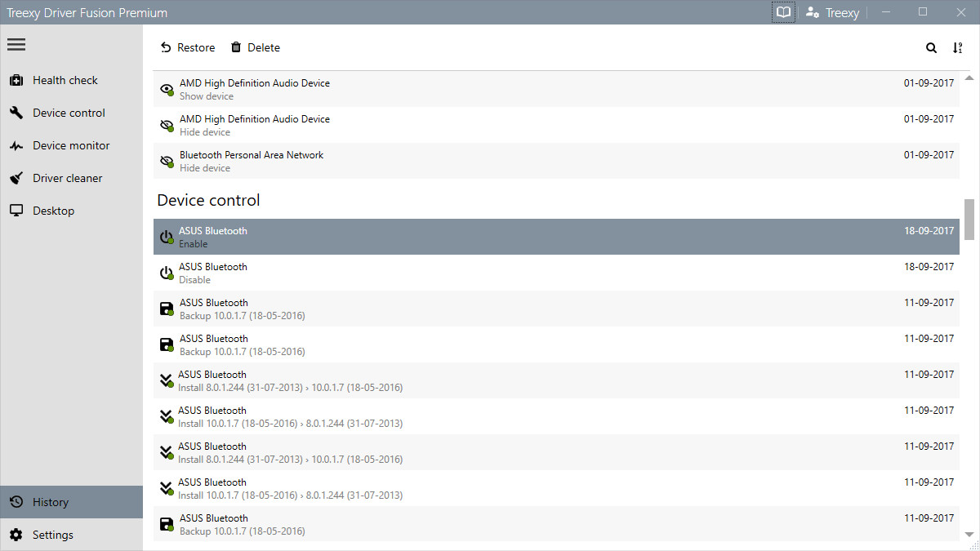Click the Restore button
980x551 pixels.
click(188, 47)
